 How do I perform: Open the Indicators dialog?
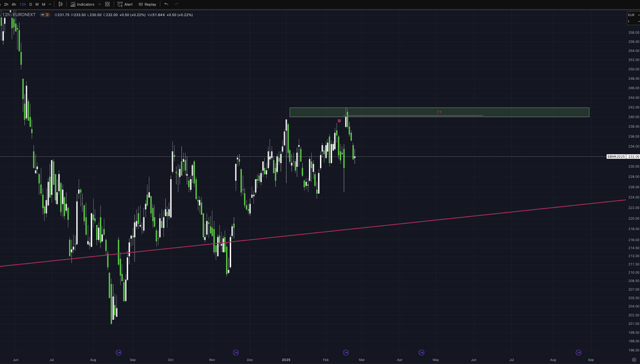point(82,4)
